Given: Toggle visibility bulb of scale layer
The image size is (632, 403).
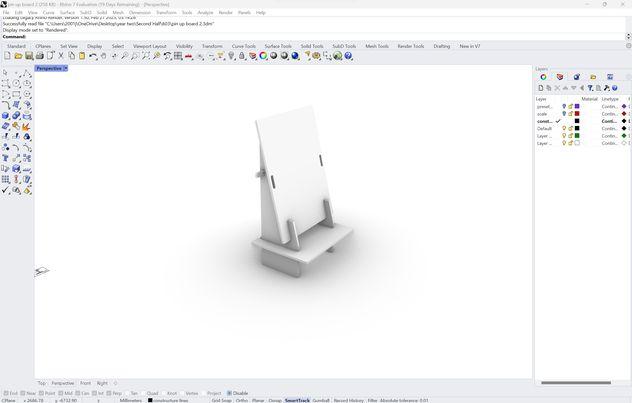Looking at the screenshot, I should [x=564, y=114].
